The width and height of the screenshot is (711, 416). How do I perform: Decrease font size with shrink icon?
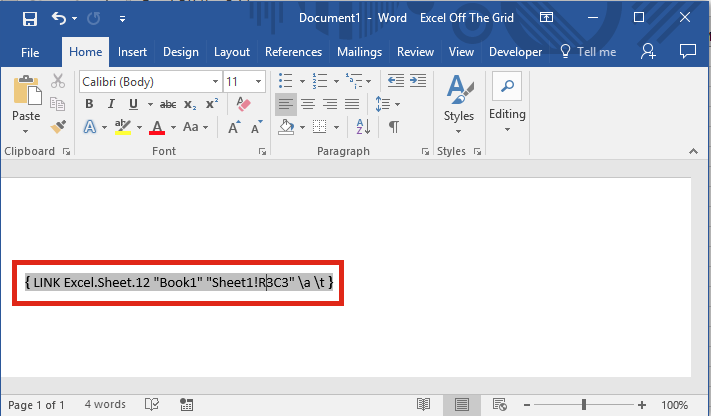click(x=257, y=127)
